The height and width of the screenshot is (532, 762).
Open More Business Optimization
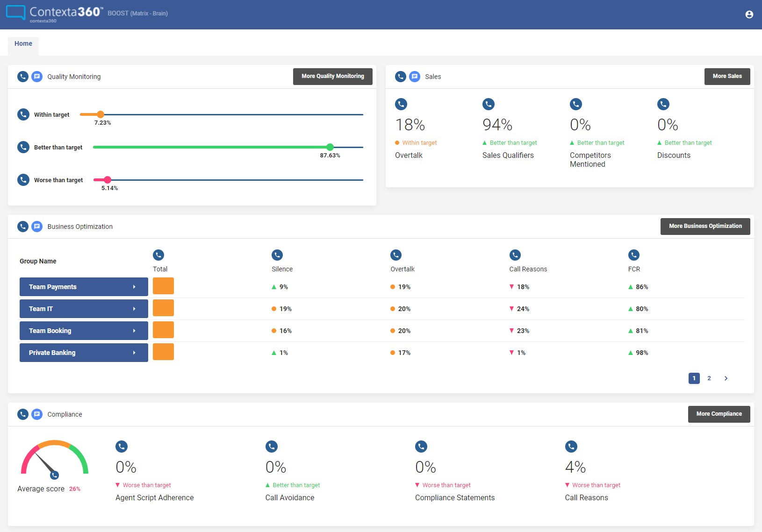pos(705,227)
